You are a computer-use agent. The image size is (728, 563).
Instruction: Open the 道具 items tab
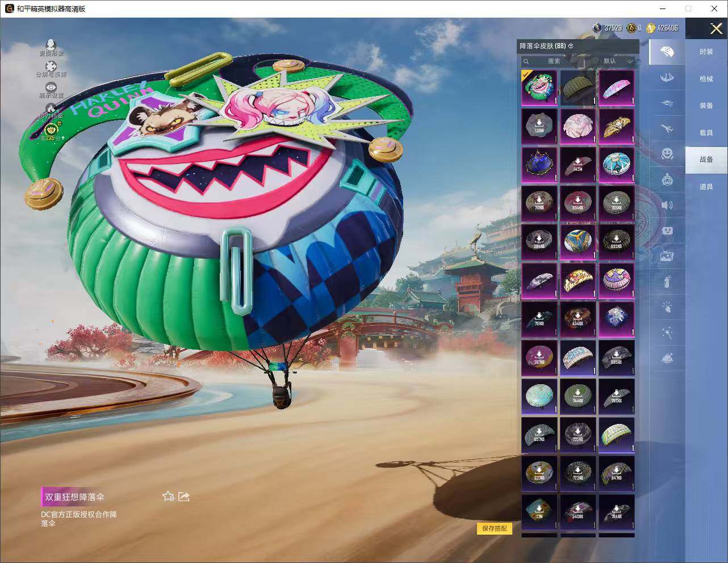point(706,187)
